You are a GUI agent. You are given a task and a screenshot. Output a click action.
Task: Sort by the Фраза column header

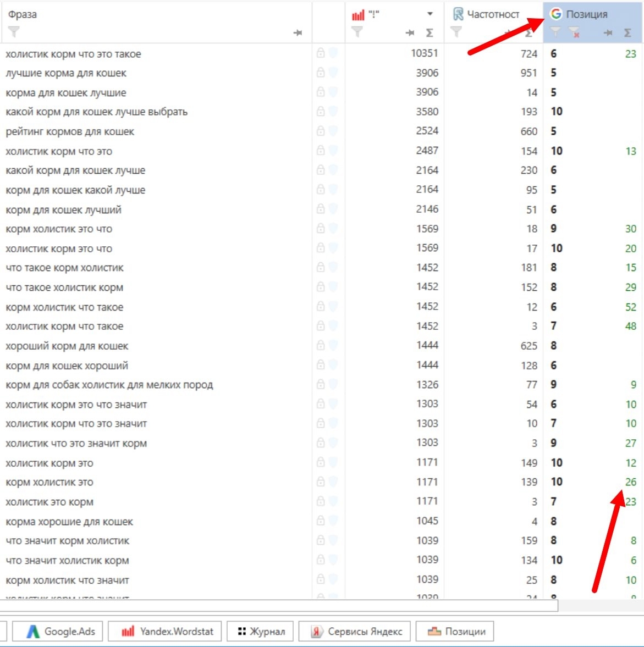coord(23,14)
